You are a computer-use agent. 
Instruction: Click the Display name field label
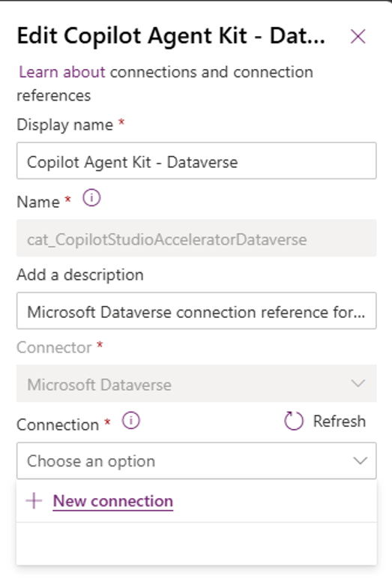click(65, 124)
